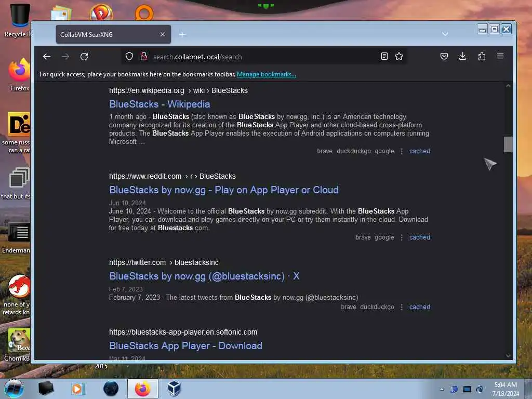This screenshot has width=532, height=399.
Task: Open cached link for the Twitter result
Action: [420, 307]
